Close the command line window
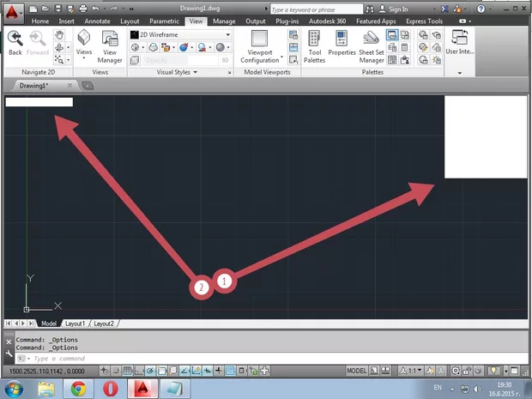Screen dimensions: 532x399 (x=9, y=342)
